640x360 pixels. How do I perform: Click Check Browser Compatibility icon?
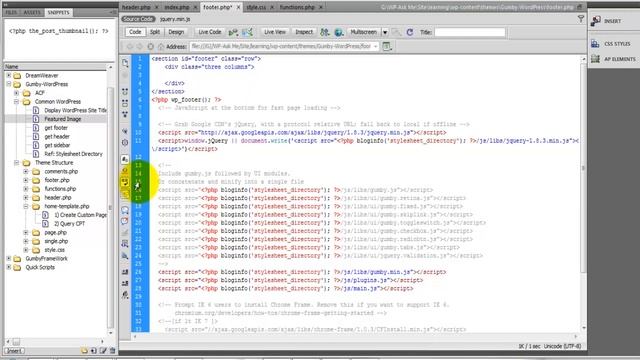pyautogui.click(x=247, y=32)
